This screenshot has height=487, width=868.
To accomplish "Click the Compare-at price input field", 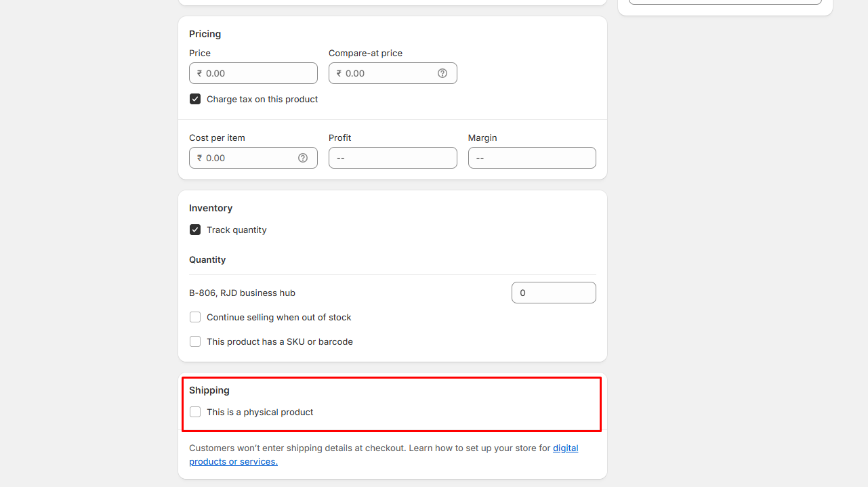I will coord(393,73).
